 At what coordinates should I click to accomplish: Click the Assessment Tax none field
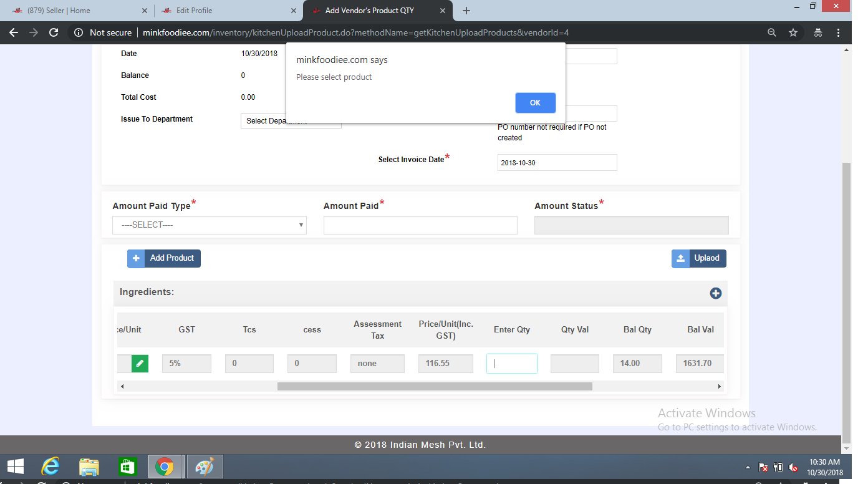[x=377, y=364]
